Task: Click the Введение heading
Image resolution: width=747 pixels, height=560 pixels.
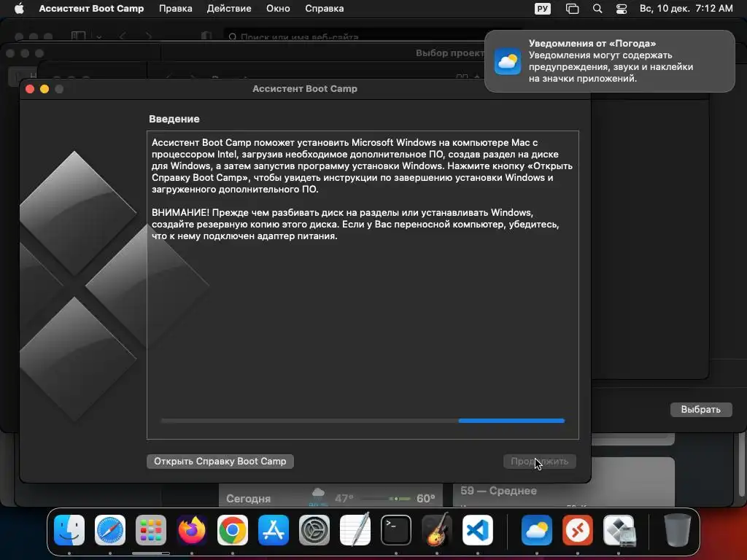Action: [174, 119]
